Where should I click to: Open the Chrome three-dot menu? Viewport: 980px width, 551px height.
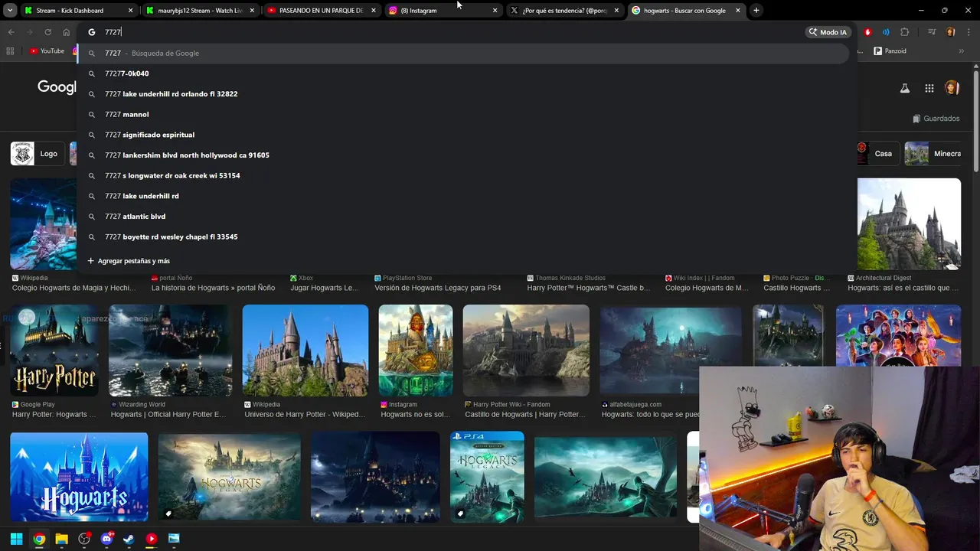(x=969, y=32)
